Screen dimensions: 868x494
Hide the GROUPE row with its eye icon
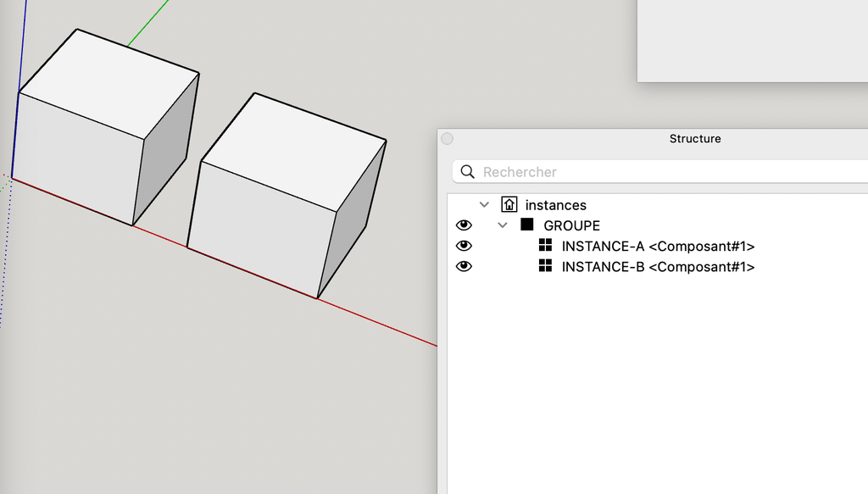[464, 225]
